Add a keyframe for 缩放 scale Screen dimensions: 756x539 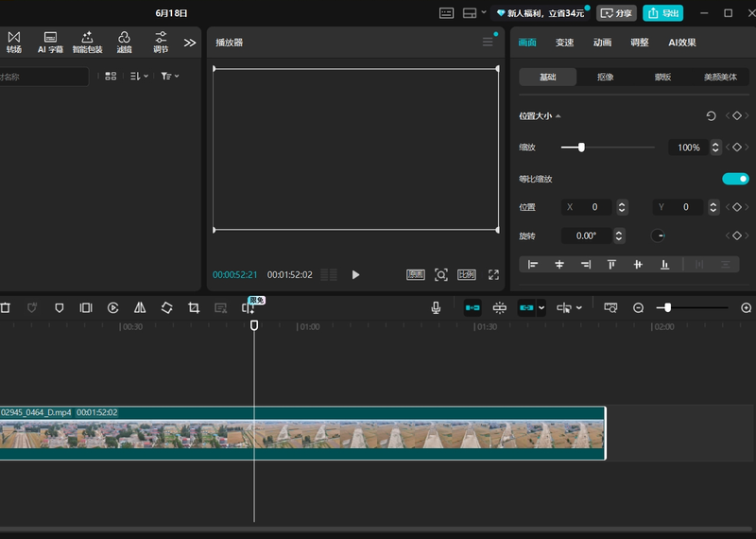[x=737, y=148]
